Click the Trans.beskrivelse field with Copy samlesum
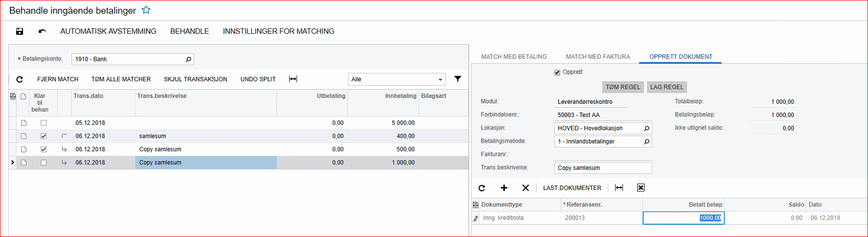 pos(603,168)
